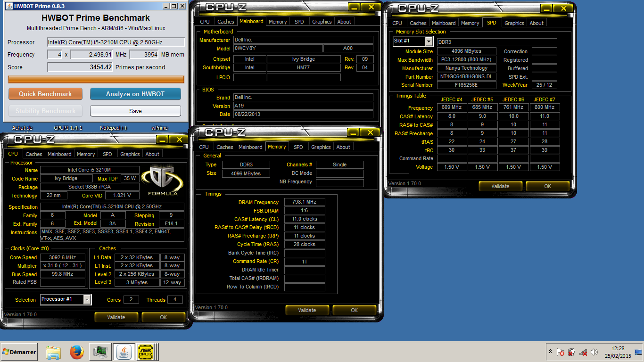This screenshot has height=362, width=644.
Task: Click the 3454.42 score field
Action: pyautogui.click(x=81, y=67)
